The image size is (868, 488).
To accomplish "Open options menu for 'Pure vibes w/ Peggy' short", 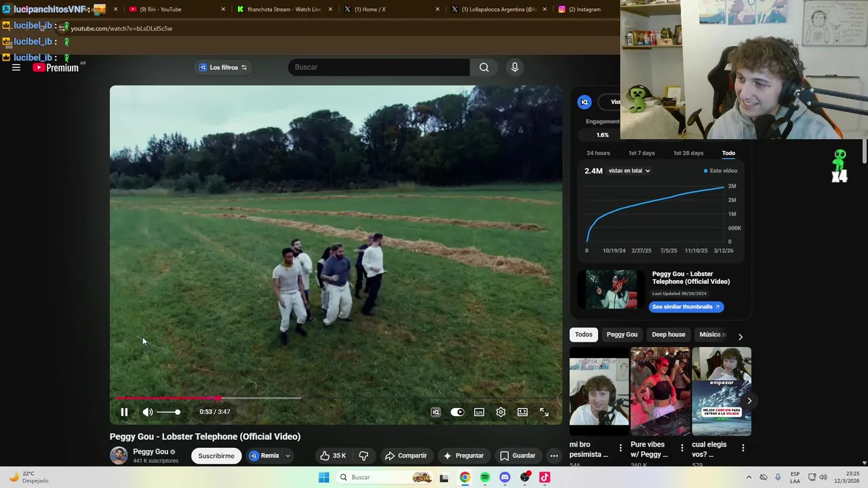I will coord(682,448).
